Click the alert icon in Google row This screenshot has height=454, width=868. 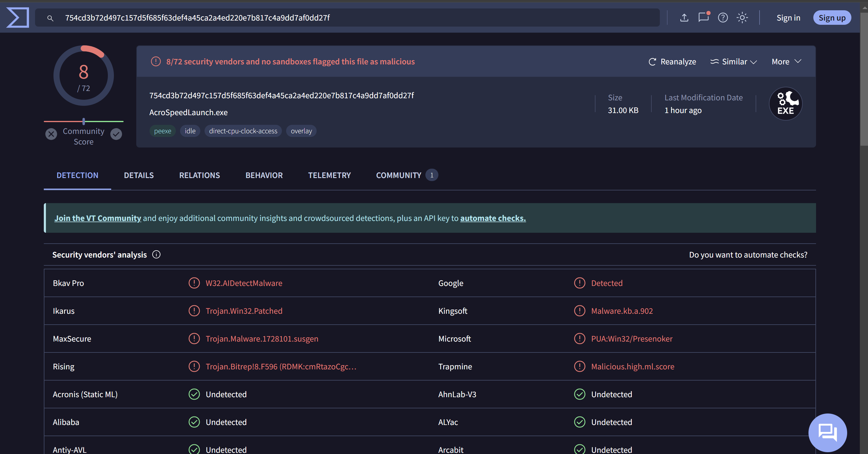pos(579,283)
